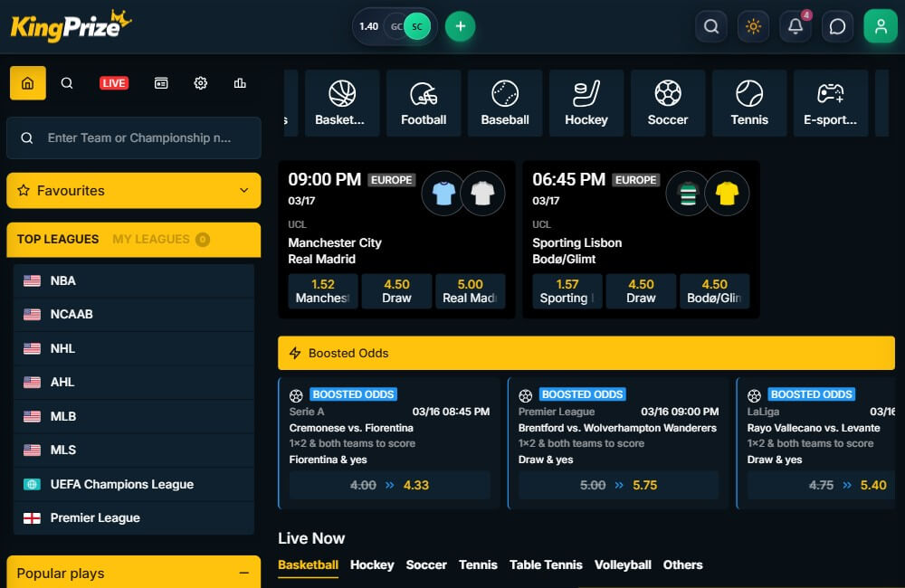Toggle light mode with the sun icon
The image size is (905, 588).
[752, 25]
